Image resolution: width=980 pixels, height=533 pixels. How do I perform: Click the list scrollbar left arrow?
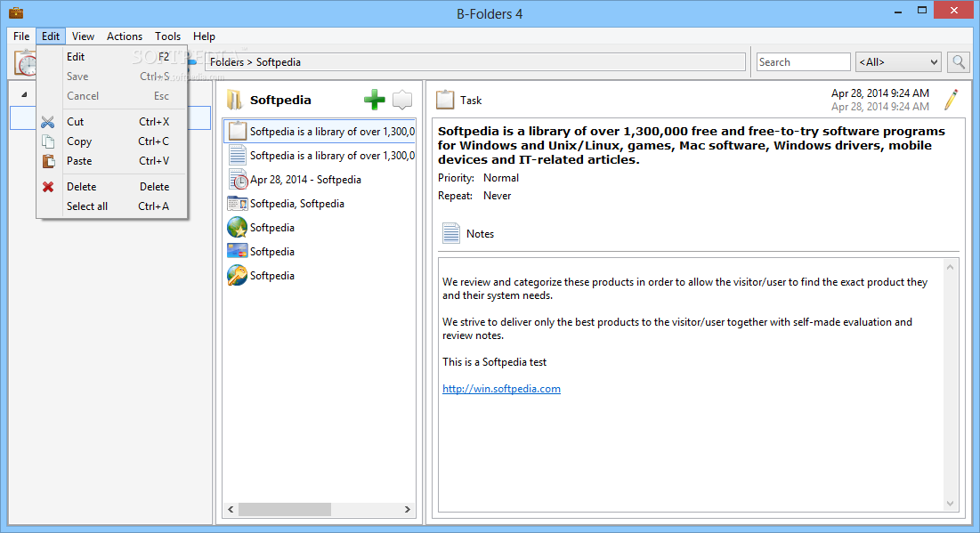coord(231,509)
